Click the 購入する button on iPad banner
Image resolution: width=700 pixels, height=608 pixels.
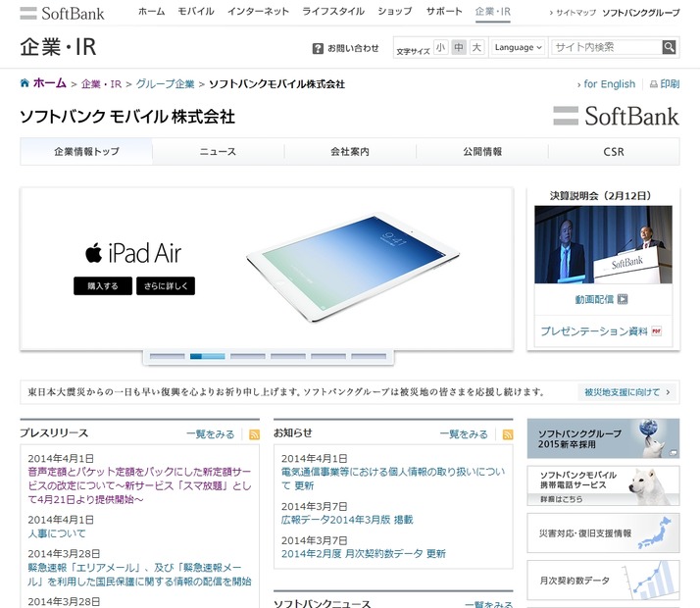point(103,285)
